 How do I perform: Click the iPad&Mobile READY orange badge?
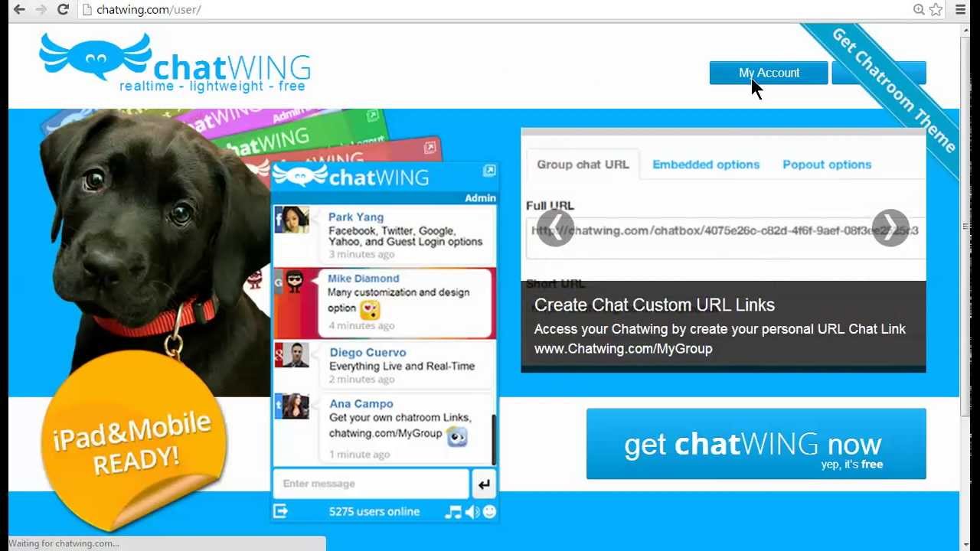click(x=133, y=442)
